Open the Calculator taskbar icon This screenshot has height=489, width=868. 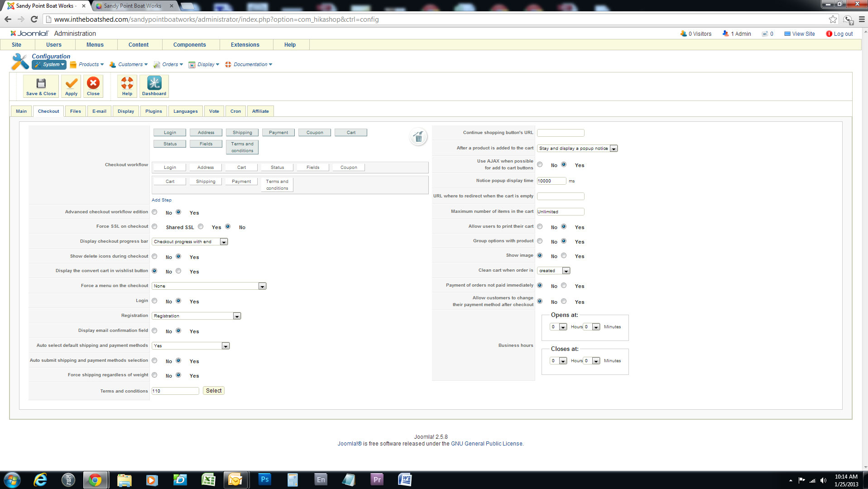[x=293, y=480]
